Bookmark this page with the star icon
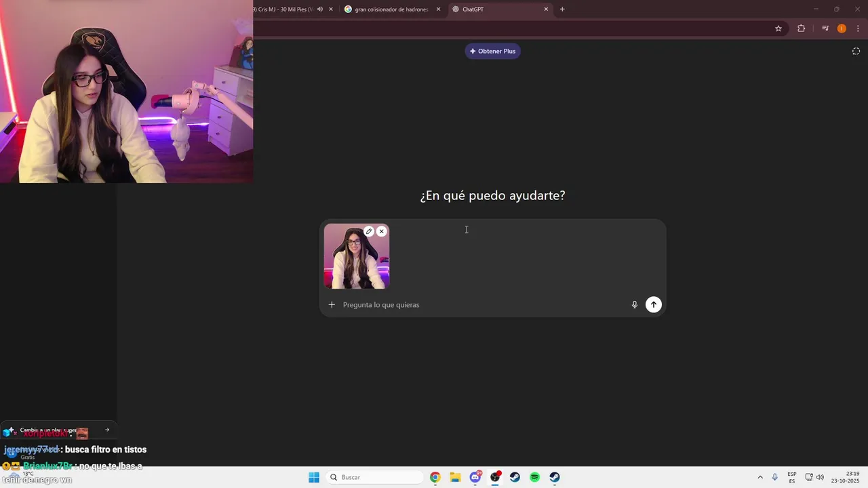Image resolution: width=868 pixels, height=488 pixels. click(x=778, y=28)
